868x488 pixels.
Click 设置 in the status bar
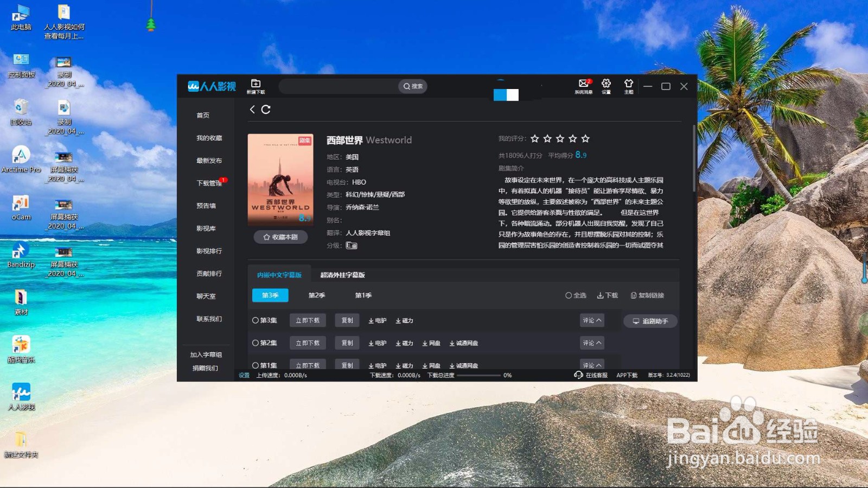coord(244,375)
